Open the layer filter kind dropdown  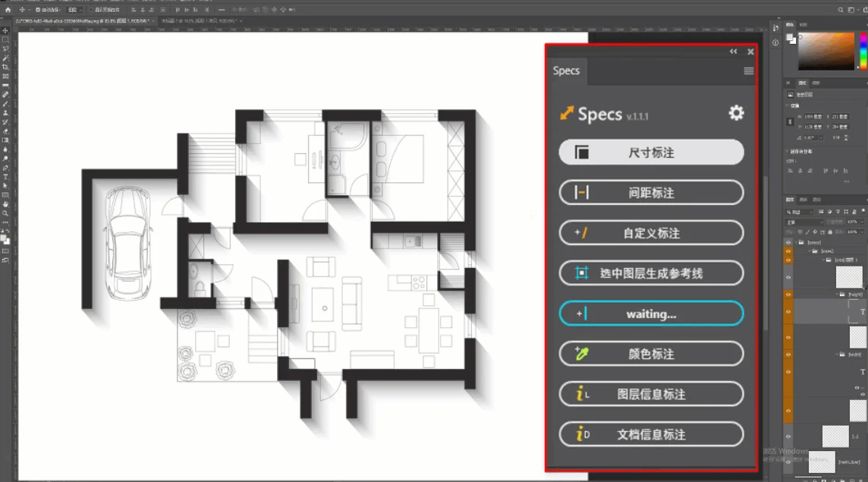coord(800,212)
